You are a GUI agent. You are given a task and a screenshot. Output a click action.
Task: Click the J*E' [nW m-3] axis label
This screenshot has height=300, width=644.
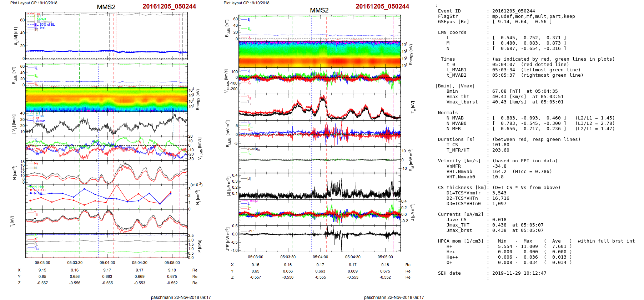(x=227, y=239)
